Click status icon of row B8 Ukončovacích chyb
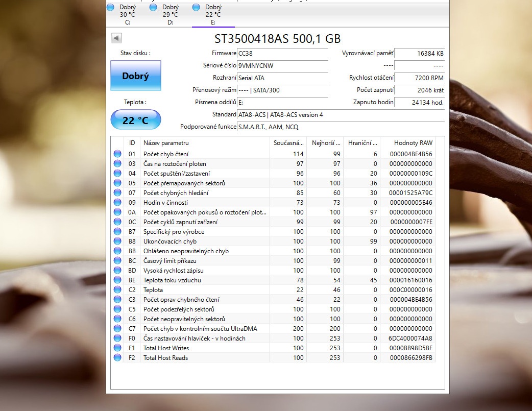This screenshot has height=411, width=532. coord(117,241)
